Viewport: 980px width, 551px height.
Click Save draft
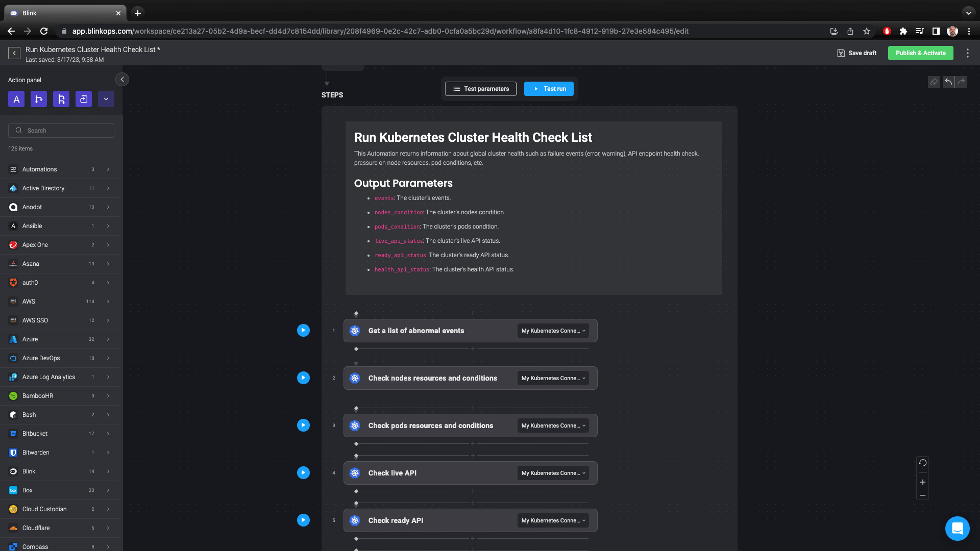coord(856,53)
